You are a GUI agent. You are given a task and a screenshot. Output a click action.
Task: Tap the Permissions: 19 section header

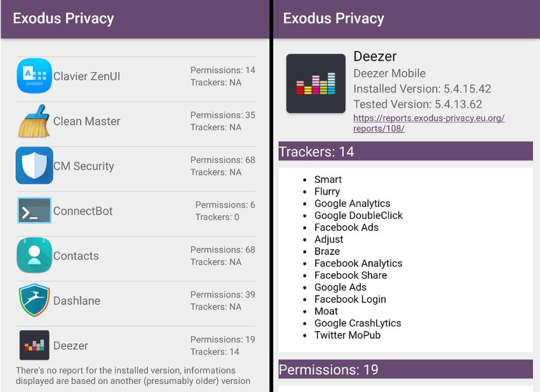point(405,369)
